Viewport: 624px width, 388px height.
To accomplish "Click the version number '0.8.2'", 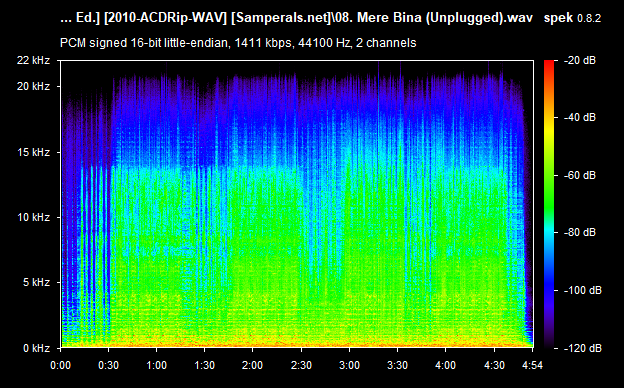I will tap(589, 18).
